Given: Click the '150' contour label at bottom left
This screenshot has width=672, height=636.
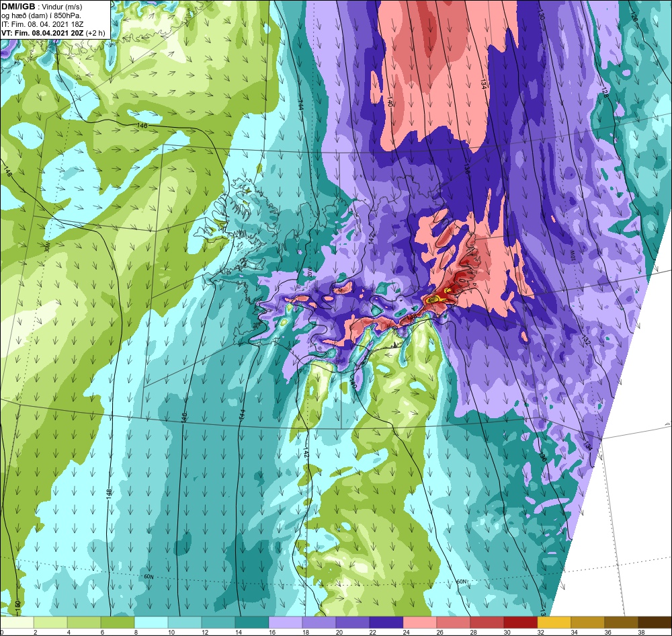Looking at the screenshot, I should (17, 605).
